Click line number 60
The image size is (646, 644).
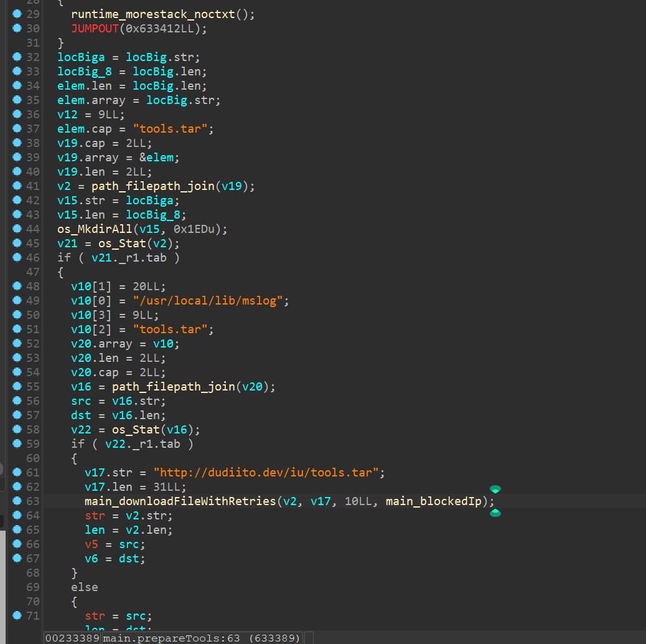pyautogui.click(x=33, y=458)
